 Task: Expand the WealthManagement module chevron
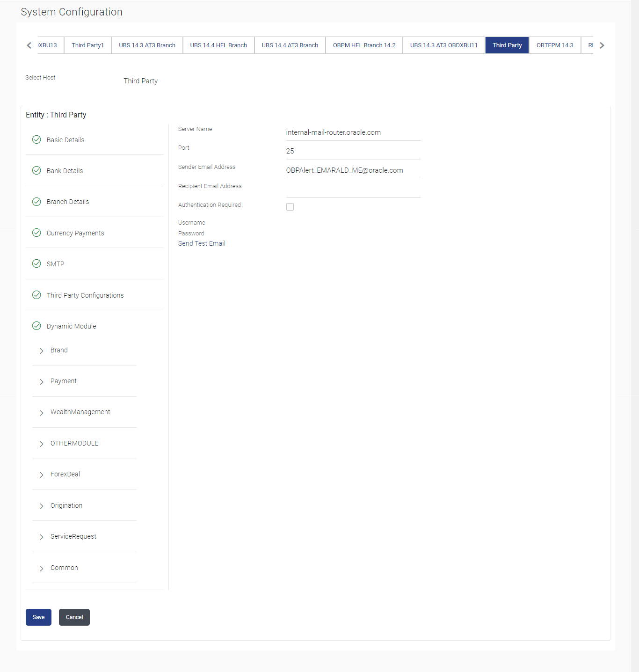[41, 413]
